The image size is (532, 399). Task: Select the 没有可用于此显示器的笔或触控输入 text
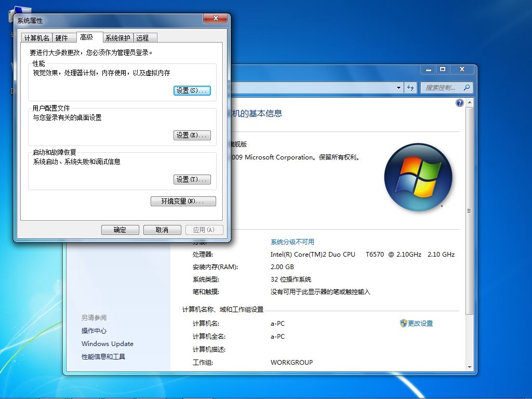pos(320,292)
